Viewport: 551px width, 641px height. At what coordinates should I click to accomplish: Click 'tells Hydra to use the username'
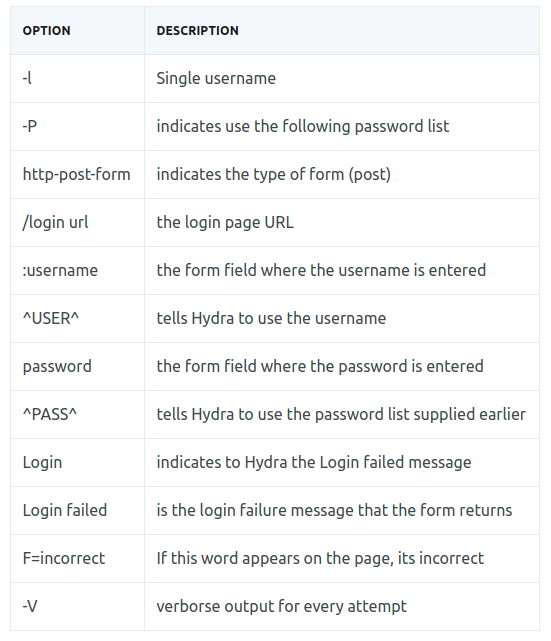pyautogui.click(x=271, y=318)
